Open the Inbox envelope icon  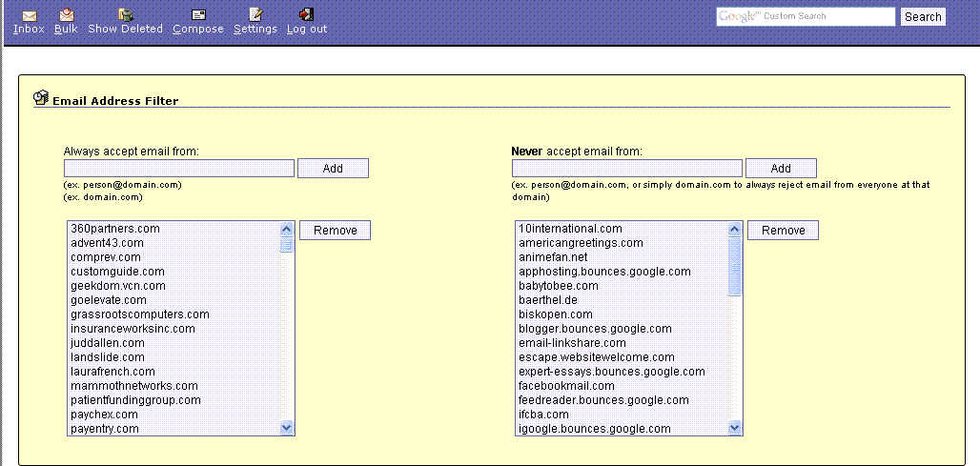(30, 15)
